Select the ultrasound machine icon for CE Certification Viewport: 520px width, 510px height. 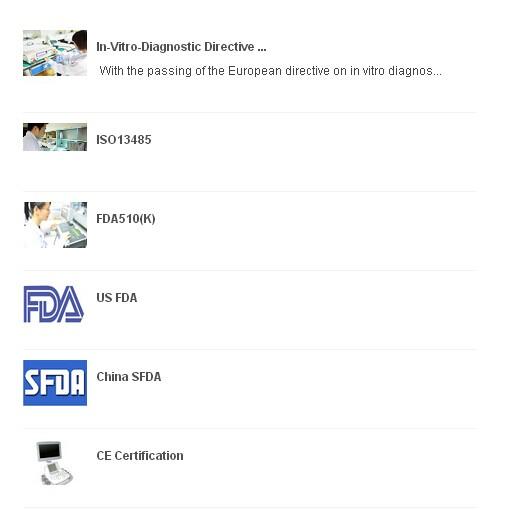coord(54,463)
